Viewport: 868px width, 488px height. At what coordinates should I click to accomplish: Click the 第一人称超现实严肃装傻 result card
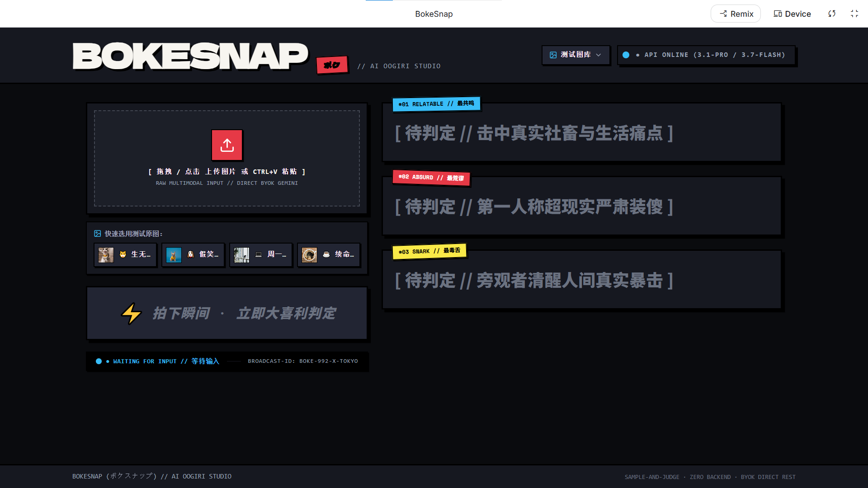pos(582,206)
